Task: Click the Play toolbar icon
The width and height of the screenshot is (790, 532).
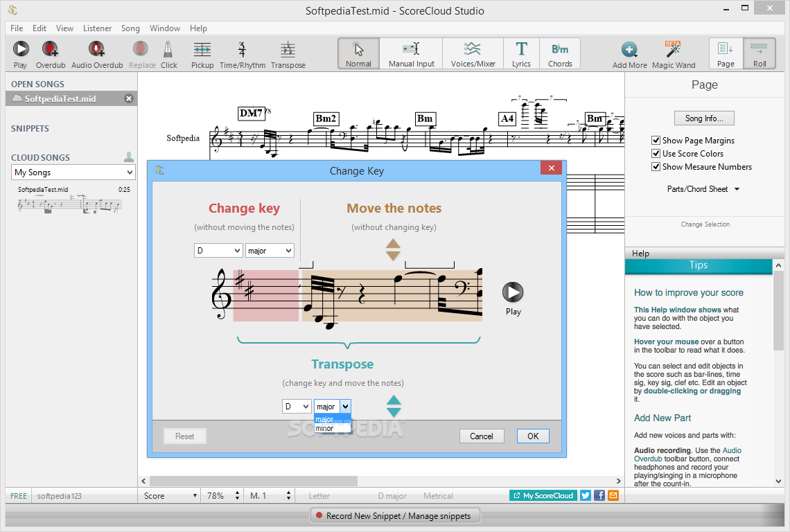Action: click(21, 49)
